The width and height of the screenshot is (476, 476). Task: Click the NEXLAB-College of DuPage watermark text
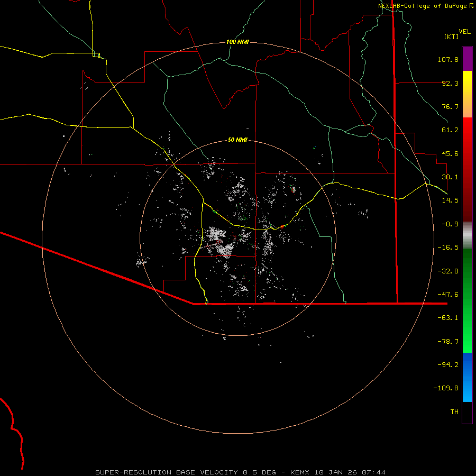point(426,6)
